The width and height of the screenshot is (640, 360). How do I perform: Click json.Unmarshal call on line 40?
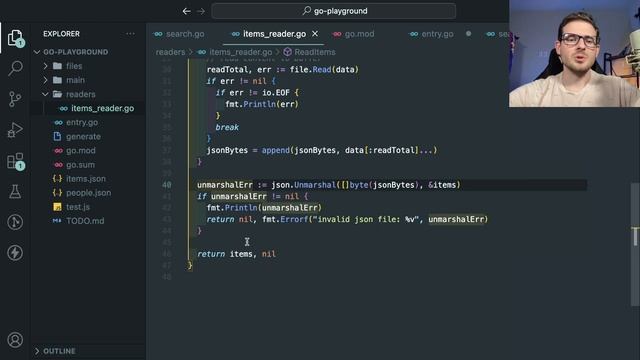click(x=303, y=185)
